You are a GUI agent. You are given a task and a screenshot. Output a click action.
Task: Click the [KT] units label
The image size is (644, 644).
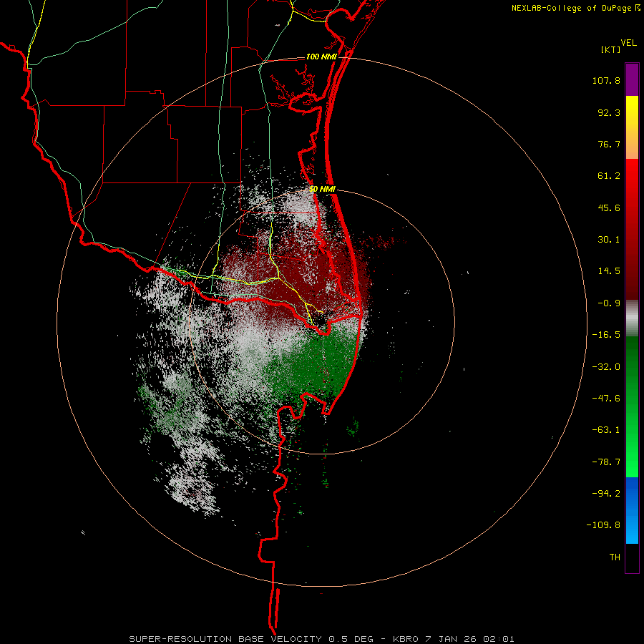[610, 49]
